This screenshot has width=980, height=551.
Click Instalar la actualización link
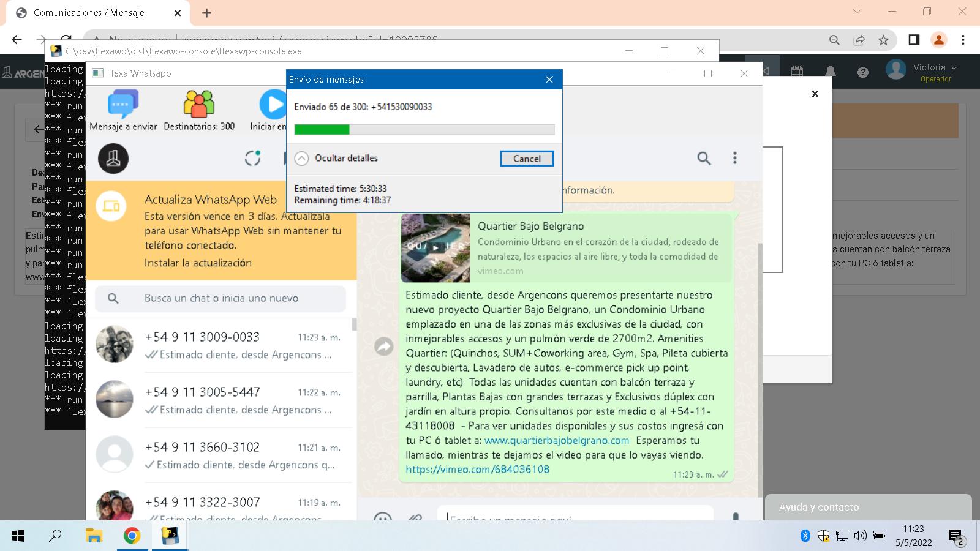[x=198, y=263]
